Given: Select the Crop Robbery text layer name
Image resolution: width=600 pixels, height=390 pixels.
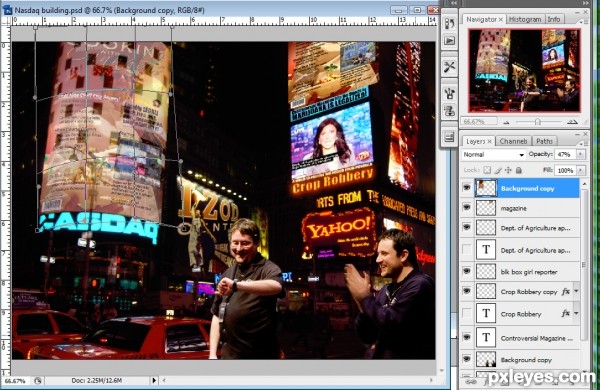Looking at the screenshot, I should tap(521, 314).
